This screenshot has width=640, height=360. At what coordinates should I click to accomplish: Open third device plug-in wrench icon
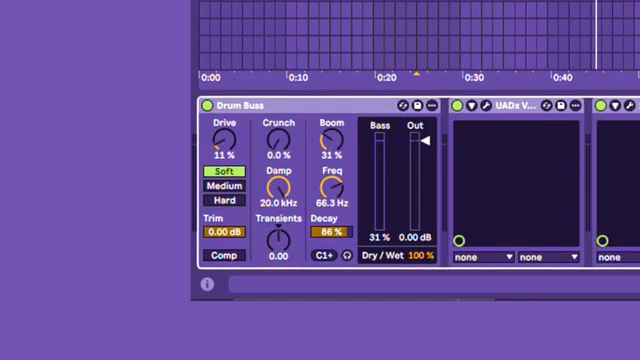(629, 106)
